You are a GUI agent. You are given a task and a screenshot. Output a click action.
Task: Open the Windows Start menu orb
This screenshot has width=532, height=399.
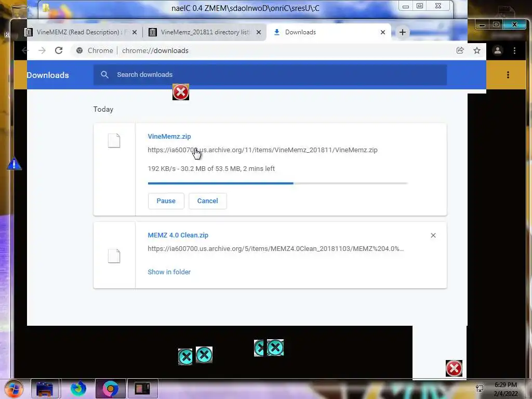coord(14,389)
